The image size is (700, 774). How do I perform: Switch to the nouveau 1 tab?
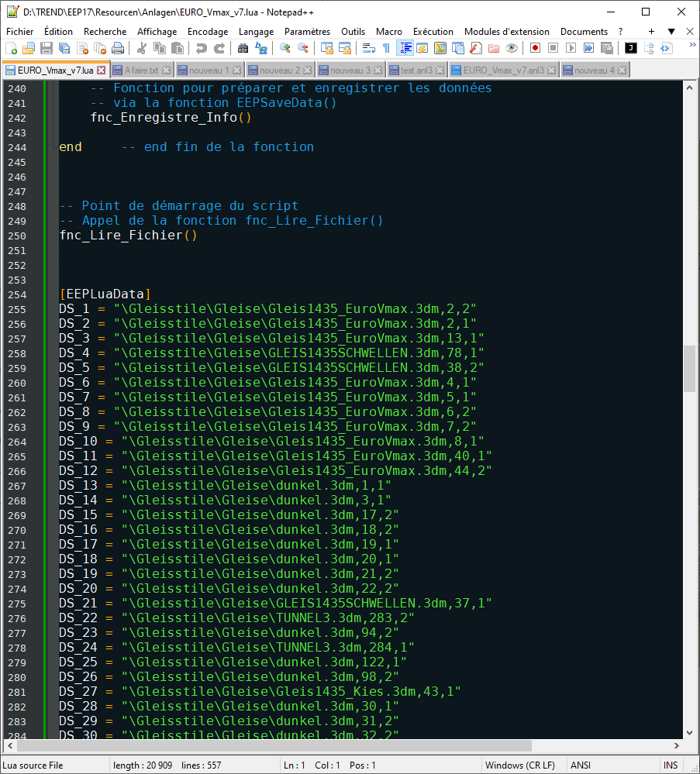click(209, 70)
